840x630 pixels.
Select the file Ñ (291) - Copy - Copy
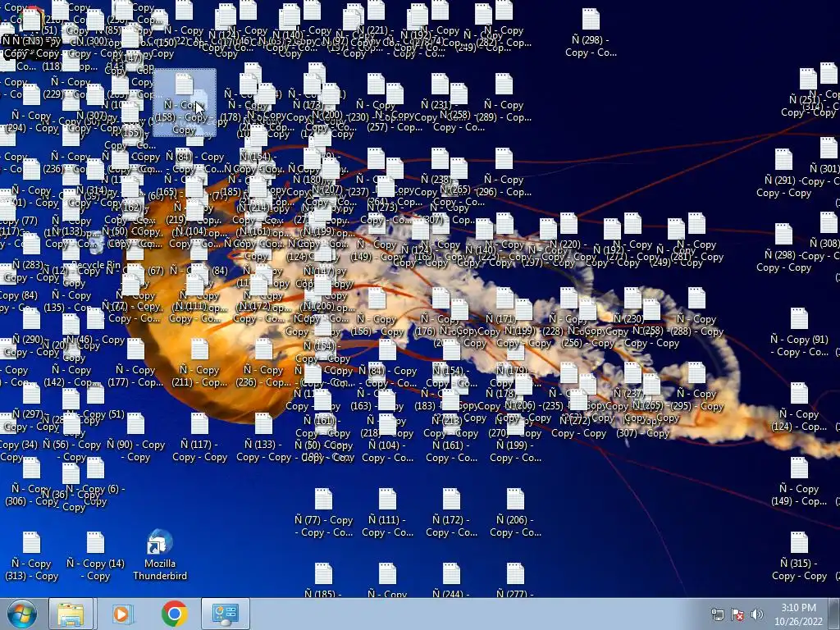point(783,174)
